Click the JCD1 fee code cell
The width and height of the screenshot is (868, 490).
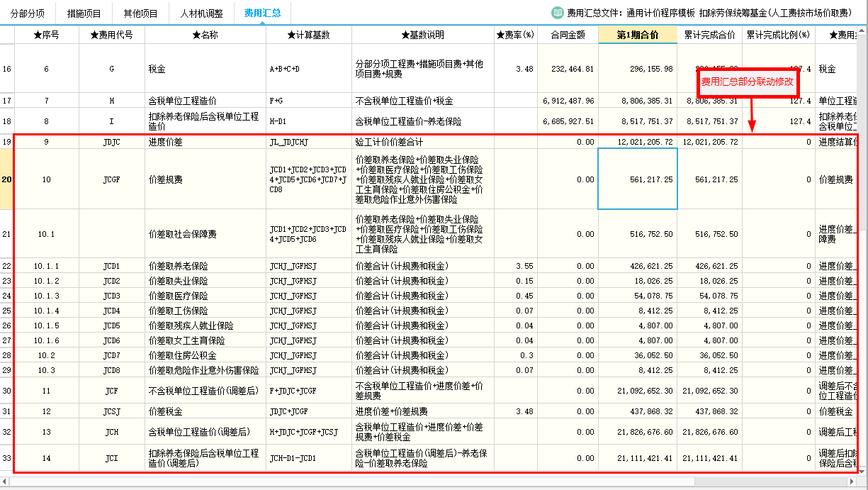[x=111, y=266]
